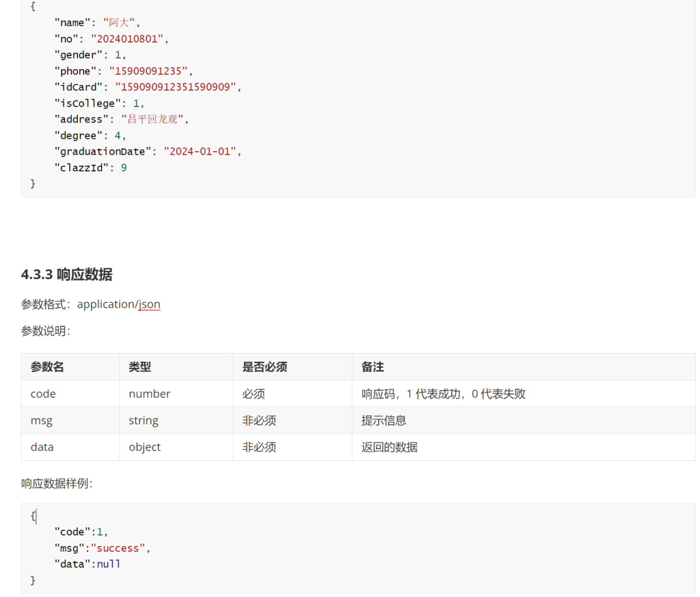700x597 pixels.
Task: Click the "响应数据样例:" label text
Action: (x=57, y=483)
